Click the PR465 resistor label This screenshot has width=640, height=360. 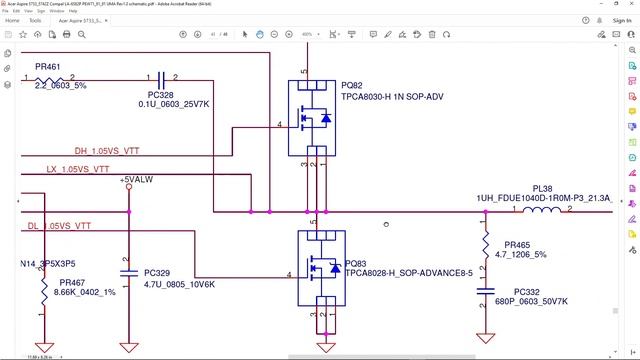coord(517,245)
